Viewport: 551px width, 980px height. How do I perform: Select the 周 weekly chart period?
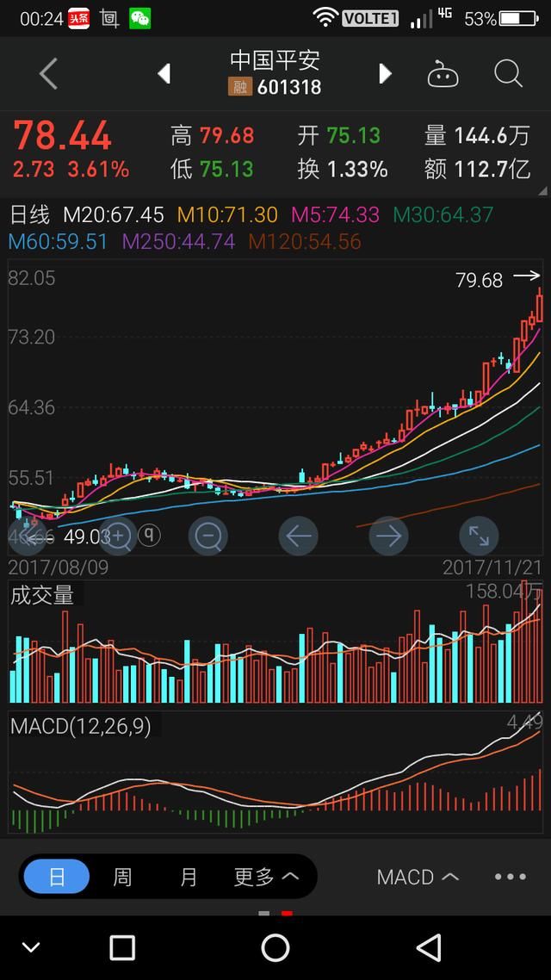click(x=122, y=877)
